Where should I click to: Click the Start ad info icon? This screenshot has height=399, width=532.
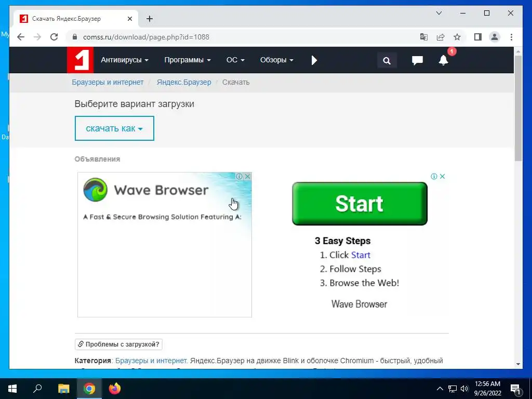click(434, 177)
